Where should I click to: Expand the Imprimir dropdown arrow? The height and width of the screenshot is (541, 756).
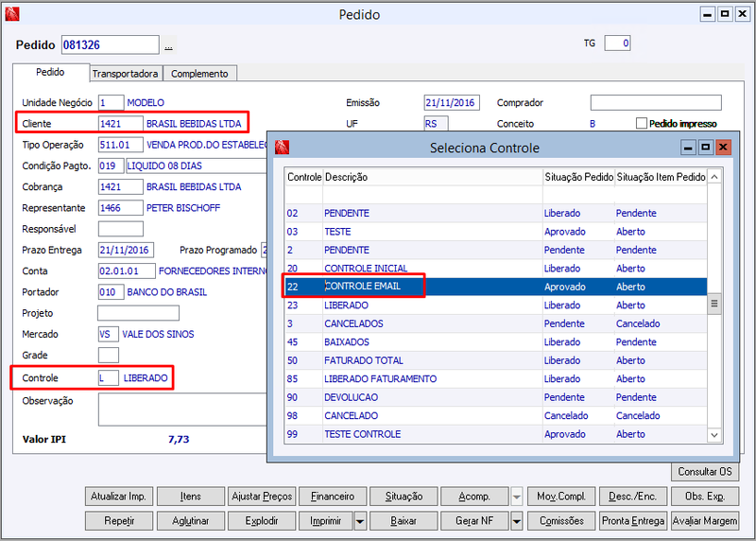[x=360, y=521]
